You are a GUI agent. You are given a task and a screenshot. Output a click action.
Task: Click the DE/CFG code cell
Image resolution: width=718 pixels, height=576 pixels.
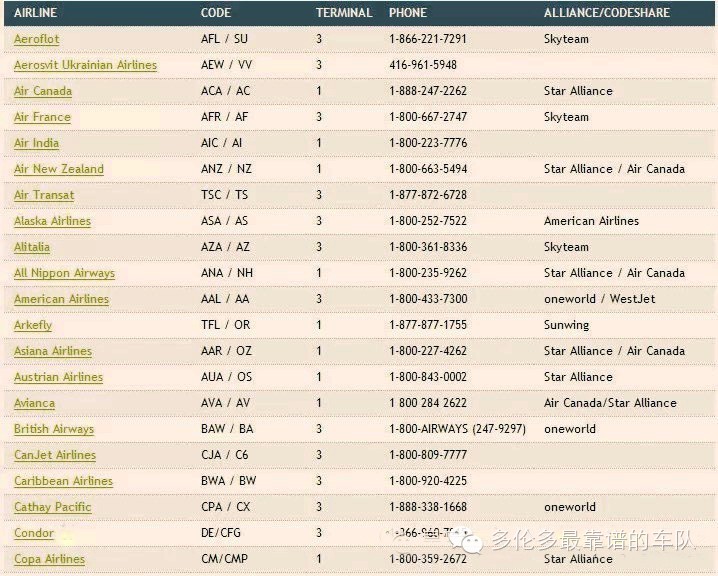(220, 533)
